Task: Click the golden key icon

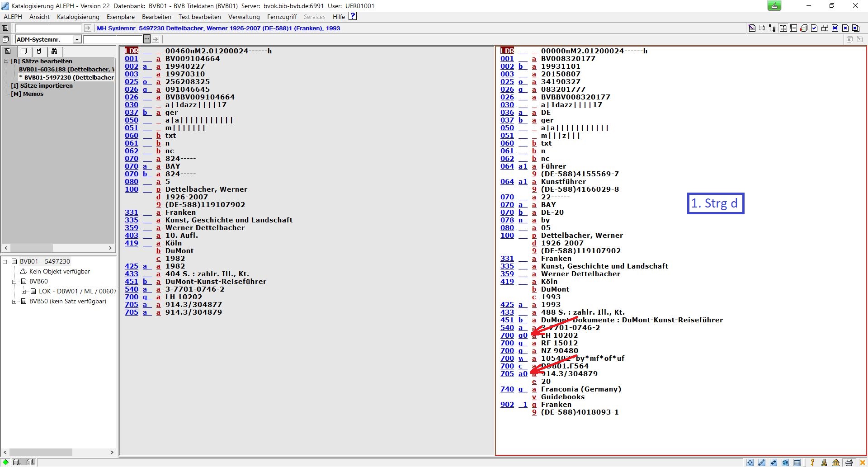Action: [812, 462]
